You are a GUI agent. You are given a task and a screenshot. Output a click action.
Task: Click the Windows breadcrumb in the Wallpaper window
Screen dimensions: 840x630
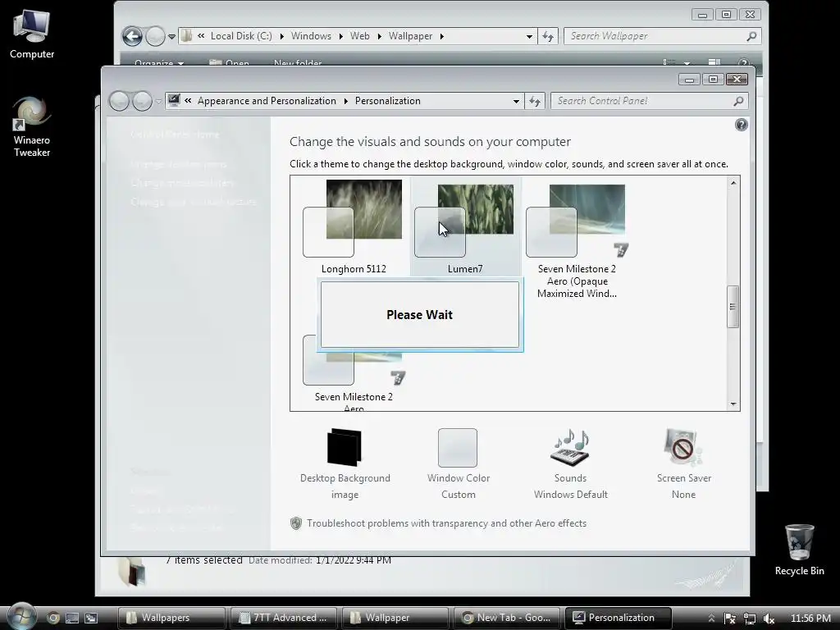[x=311, y=36]
